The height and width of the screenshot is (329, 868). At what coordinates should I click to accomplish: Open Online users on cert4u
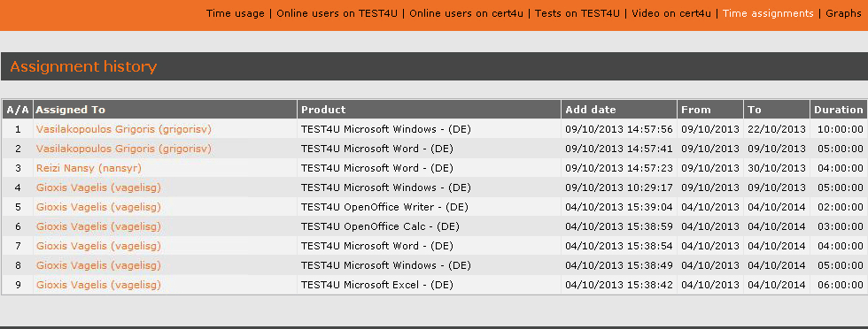[x=466, y=13]
